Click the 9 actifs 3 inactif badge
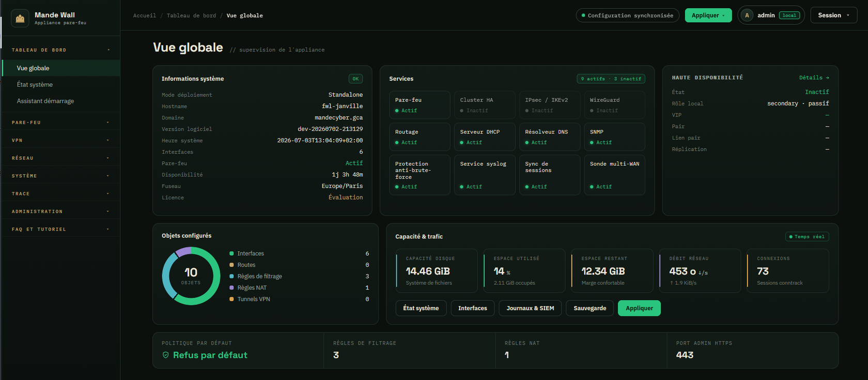This screenshot has height=380, width=868. [x=611, y=79]
